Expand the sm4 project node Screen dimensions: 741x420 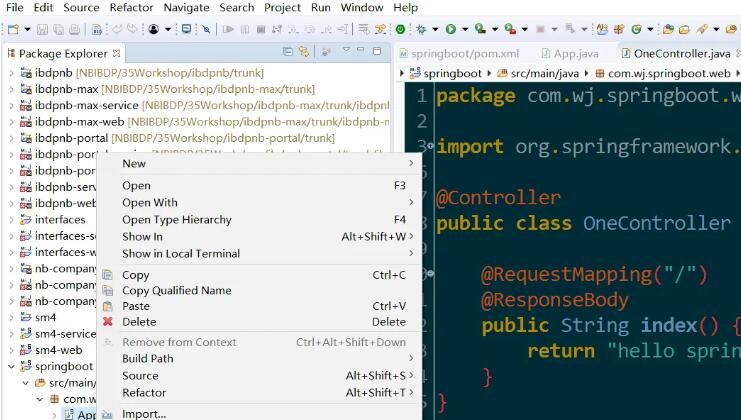(x=12, y=317)
